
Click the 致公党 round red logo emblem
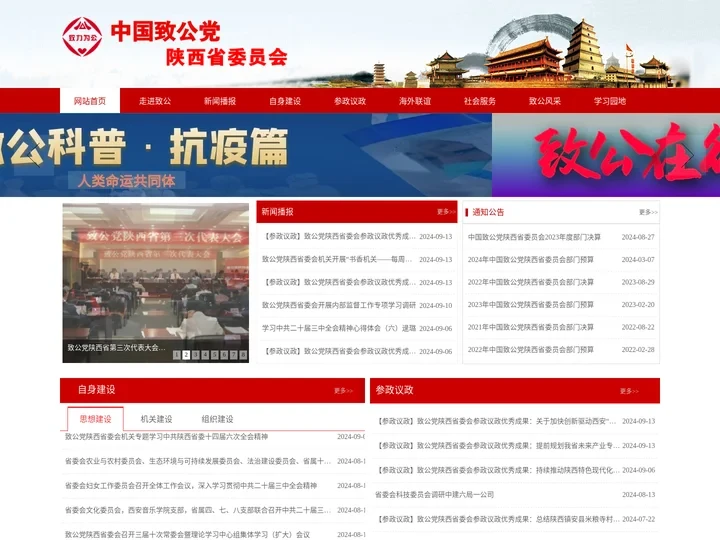[x=82, y=37]
